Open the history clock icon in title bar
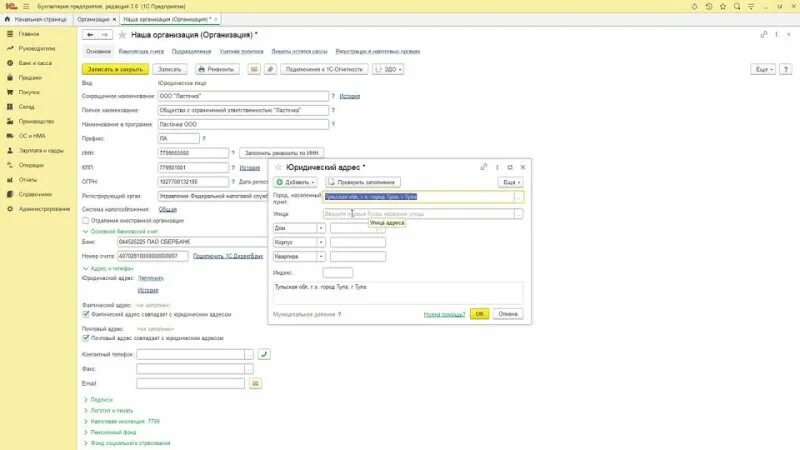This screenshot has height=450, width=800. (x=709, y=7)
